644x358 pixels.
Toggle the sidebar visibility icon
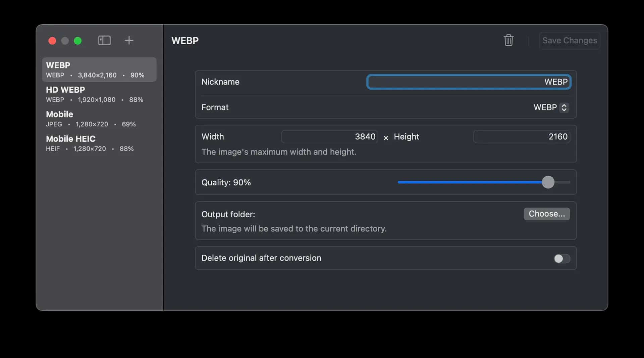coord(104,41)
